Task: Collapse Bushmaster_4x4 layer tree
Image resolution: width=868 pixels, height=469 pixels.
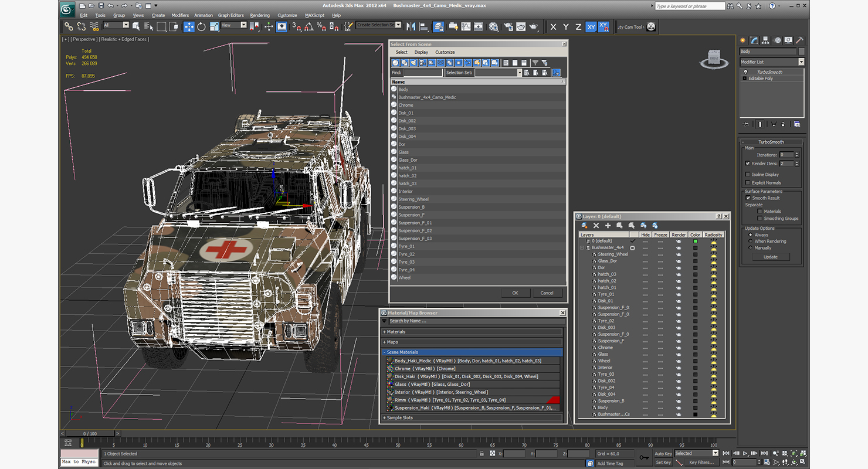Action: 582,247
